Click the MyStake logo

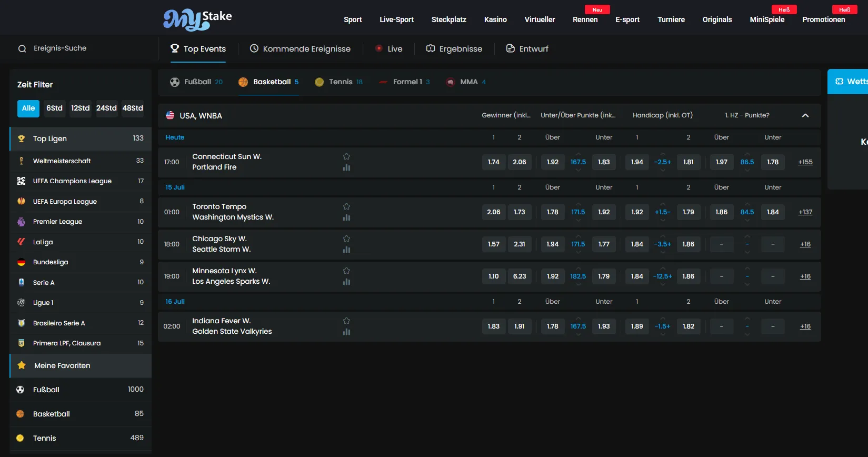point(197,19)
